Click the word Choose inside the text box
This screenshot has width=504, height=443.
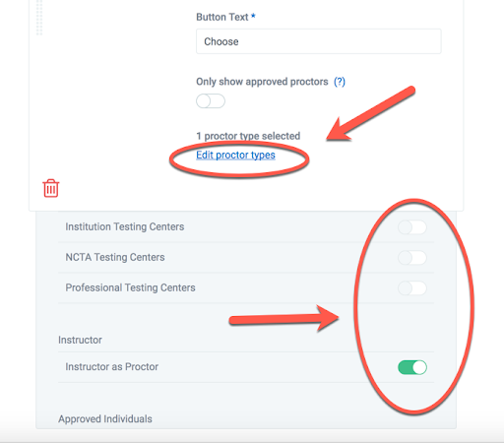coord(221,41)
